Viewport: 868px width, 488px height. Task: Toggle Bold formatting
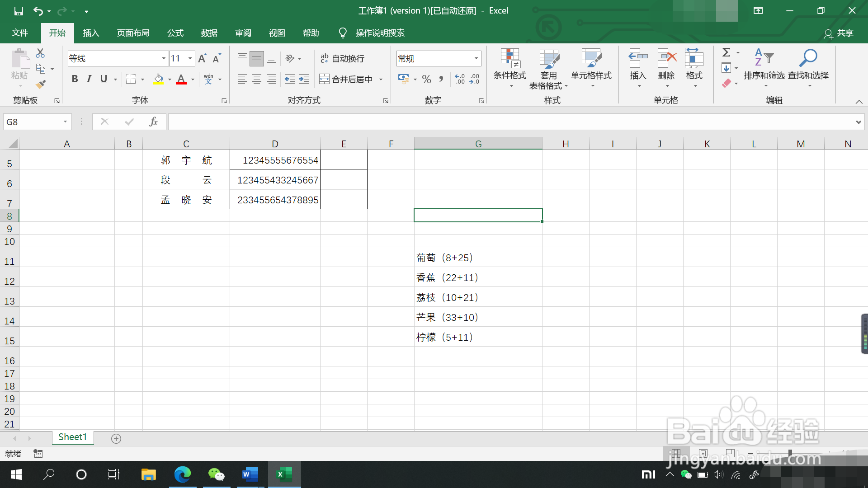point(75,79)
